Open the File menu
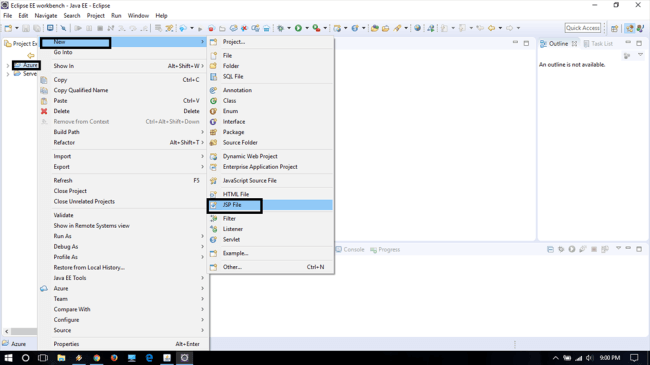Screen dimensions: 650x365 click(8, 16)
